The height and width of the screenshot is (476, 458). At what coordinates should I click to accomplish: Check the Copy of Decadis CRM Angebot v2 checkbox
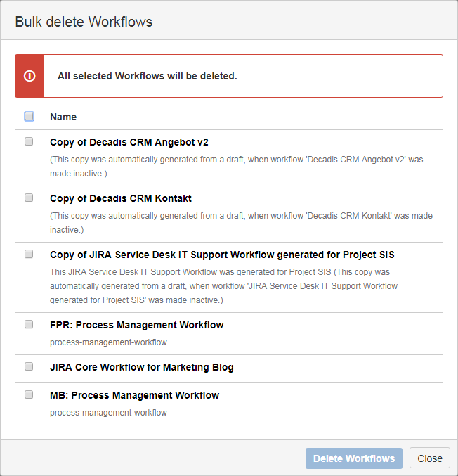29,141
